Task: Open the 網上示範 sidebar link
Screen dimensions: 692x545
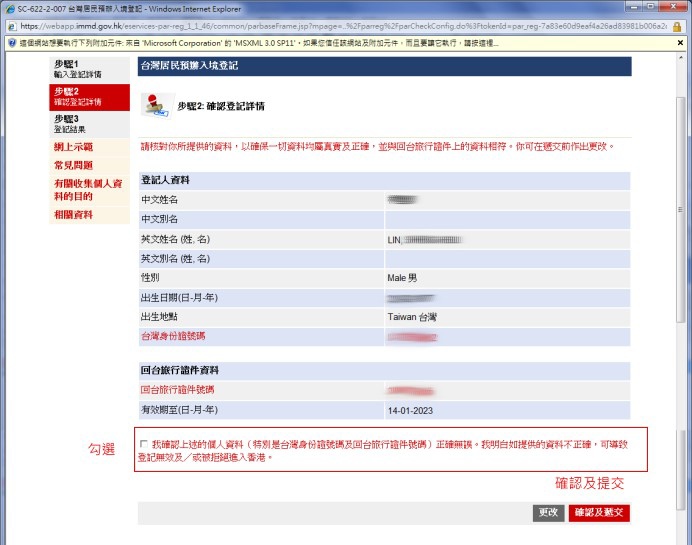Action: point(73,147)
